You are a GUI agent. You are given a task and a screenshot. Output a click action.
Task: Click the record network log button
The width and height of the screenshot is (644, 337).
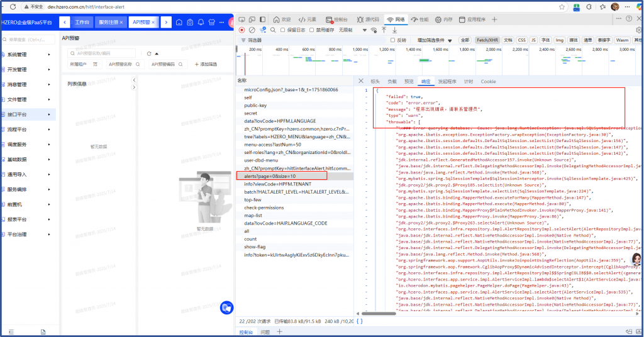[x=241, y=30]
